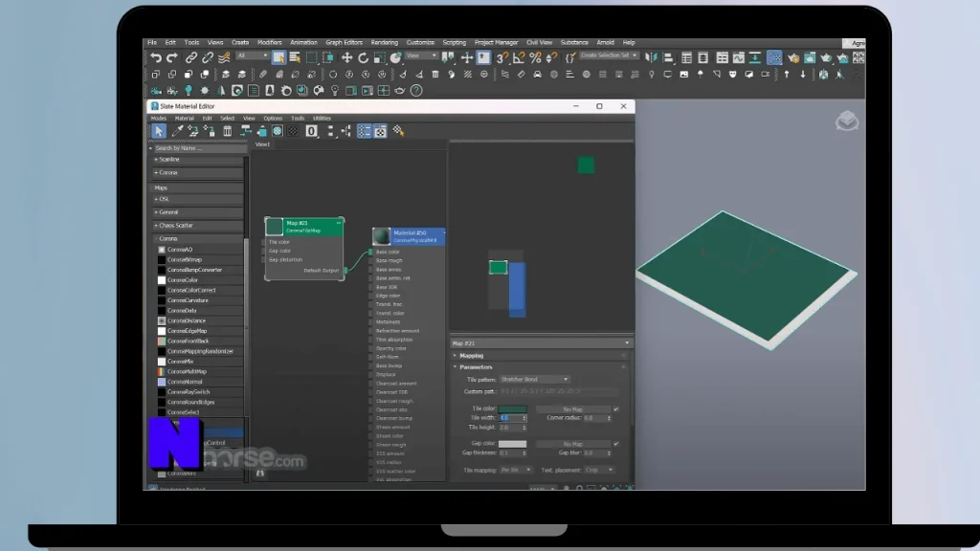Click the Tile width value field
Screen dimensions: 980x551
click(x=510, y=418)
